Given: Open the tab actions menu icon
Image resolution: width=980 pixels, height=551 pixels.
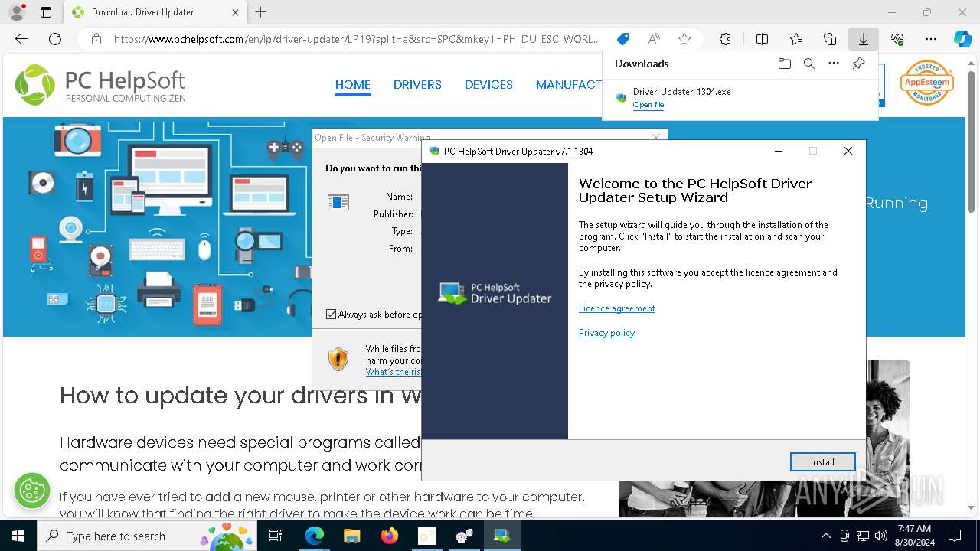Looking at the screenshot, I should click(46, 12).
